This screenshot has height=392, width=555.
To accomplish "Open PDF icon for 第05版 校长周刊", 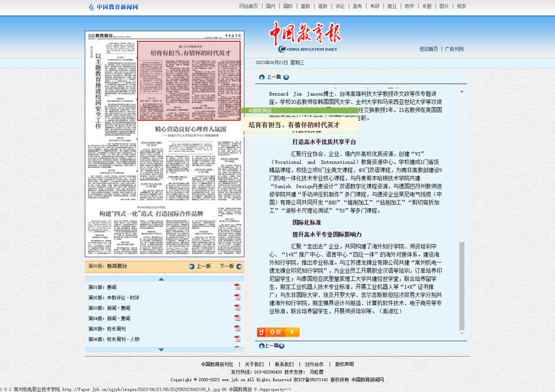I will (237, 329).
